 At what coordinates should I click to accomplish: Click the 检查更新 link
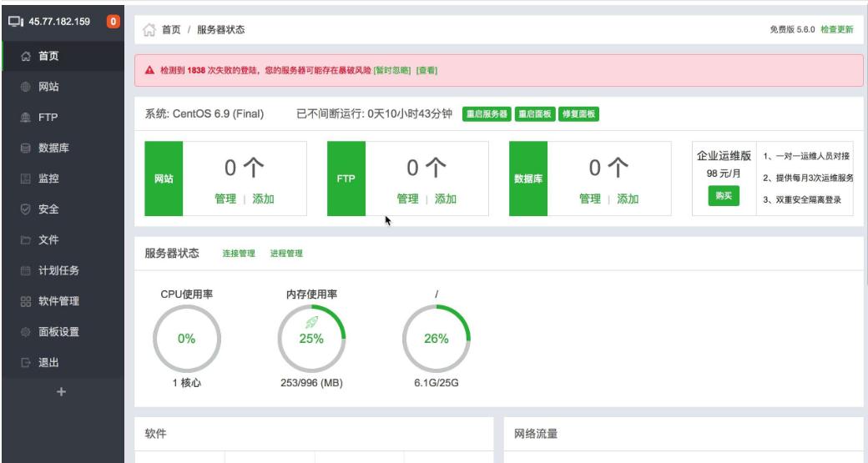point(837,29)
